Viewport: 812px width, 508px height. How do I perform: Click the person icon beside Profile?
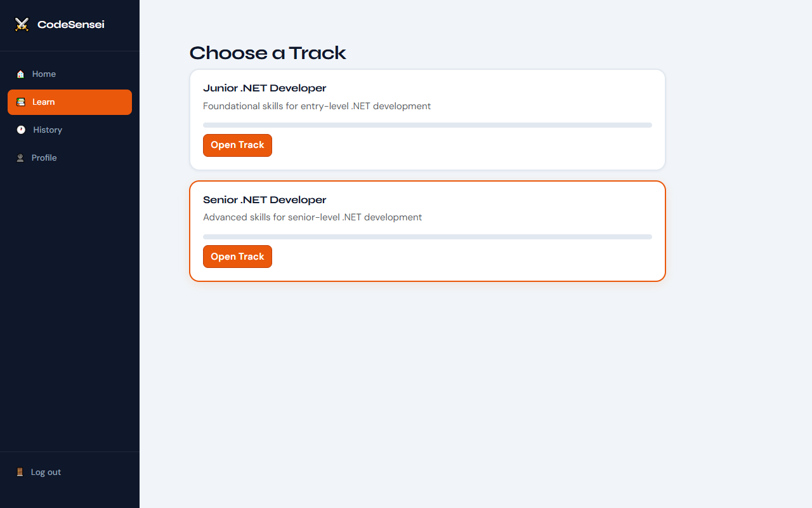(x=20, y=157)
